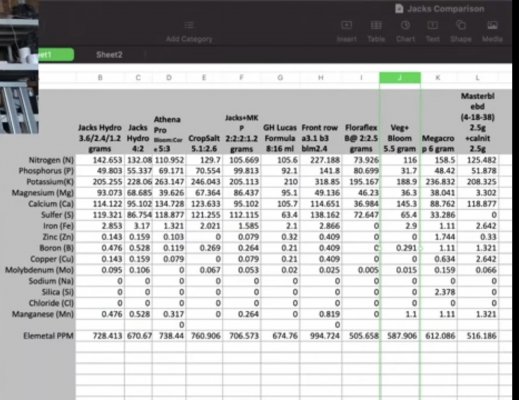
Task: Click the Masterblebd (4-18-38) header cell
Action: (x=478, y=122)
